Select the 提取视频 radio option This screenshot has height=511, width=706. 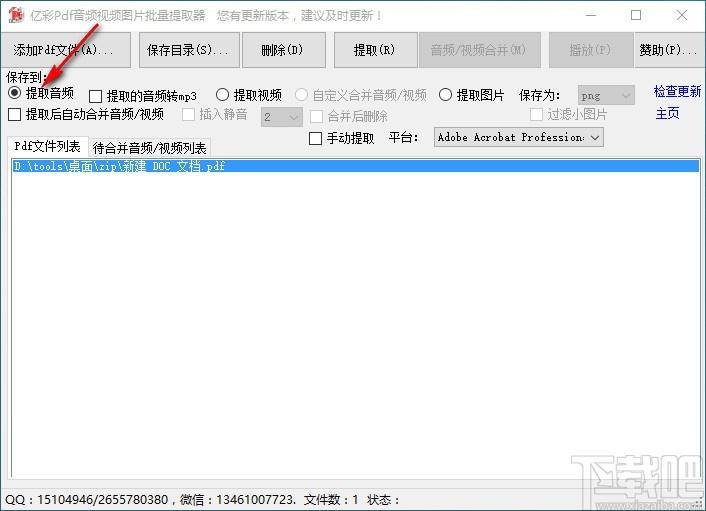222,95
